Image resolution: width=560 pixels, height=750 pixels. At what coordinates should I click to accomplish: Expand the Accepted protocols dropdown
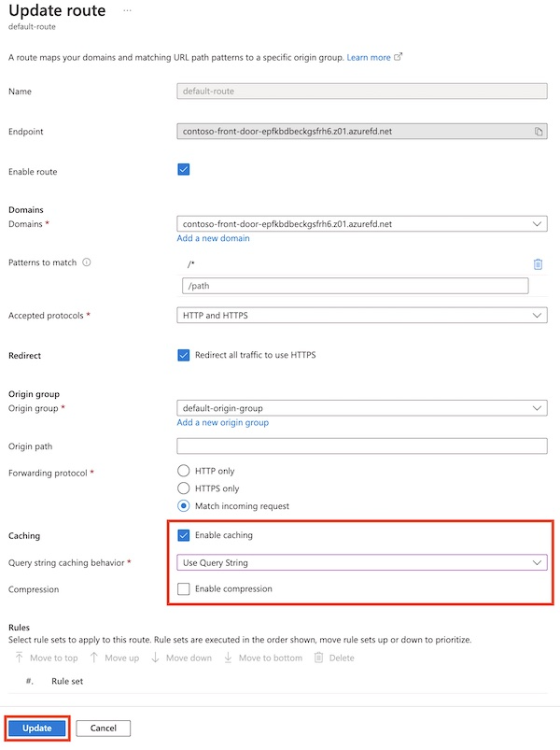361,316
